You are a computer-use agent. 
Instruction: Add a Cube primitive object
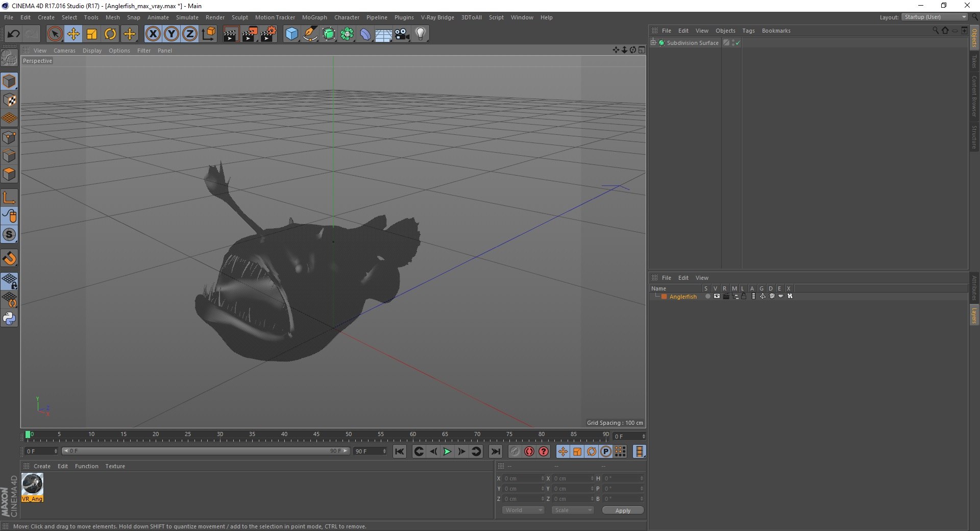[291, 34]
